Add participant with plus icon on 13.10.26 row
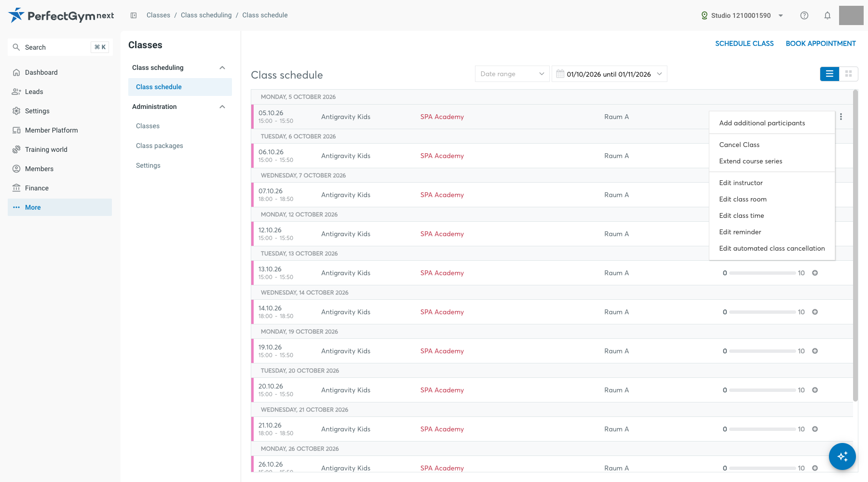 pyautogui.click(x=815, y=273)
